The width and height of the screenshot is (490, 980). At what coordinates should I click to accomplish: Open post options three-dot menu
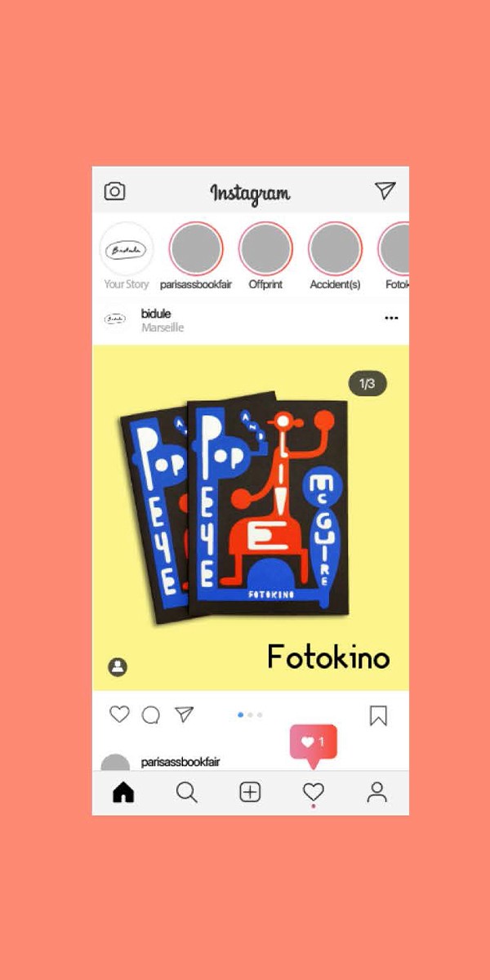coord(391,318)
